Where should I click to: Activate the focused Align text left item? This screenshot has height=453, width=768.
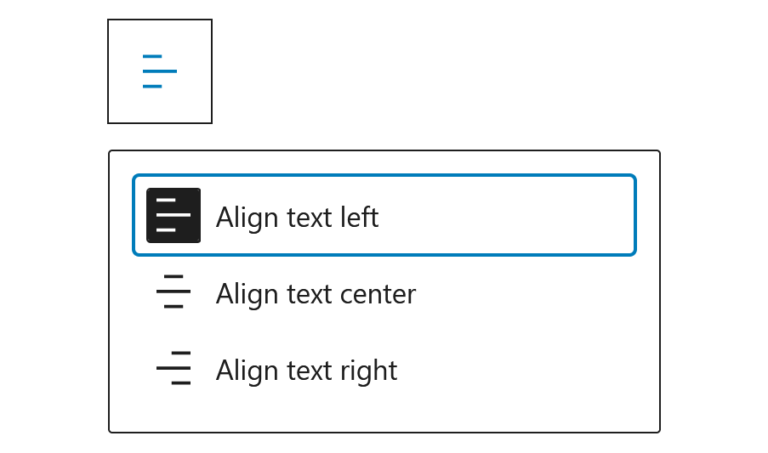click(x=384, y=215)
